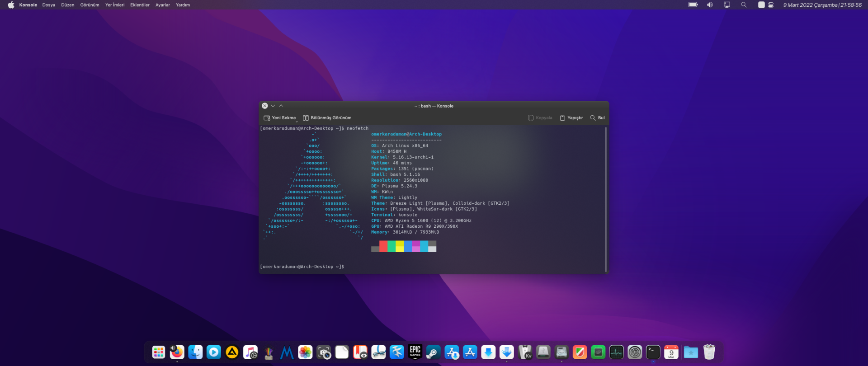Click the Bul search button in Konsole
868x366 pixels.
click(x=597, y=118)
